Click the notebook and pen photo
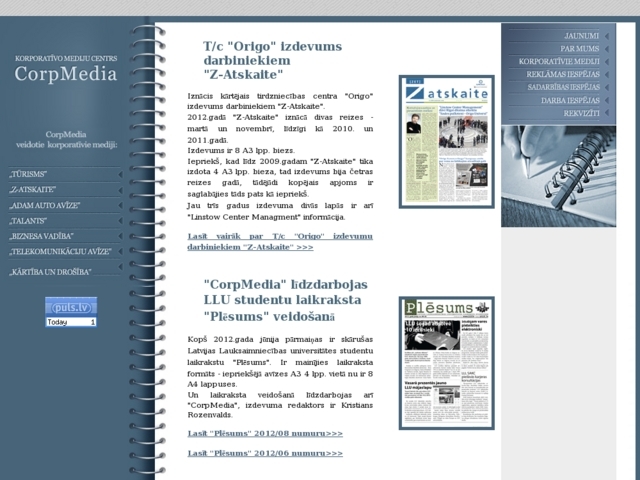 pos(558,176)
